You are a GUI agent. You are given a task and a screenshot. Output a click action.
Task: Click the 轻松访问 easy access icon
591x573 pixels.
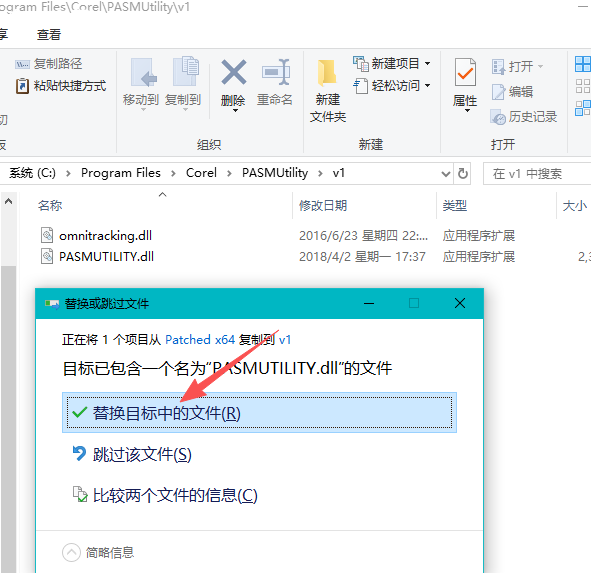tap(361, 86)
